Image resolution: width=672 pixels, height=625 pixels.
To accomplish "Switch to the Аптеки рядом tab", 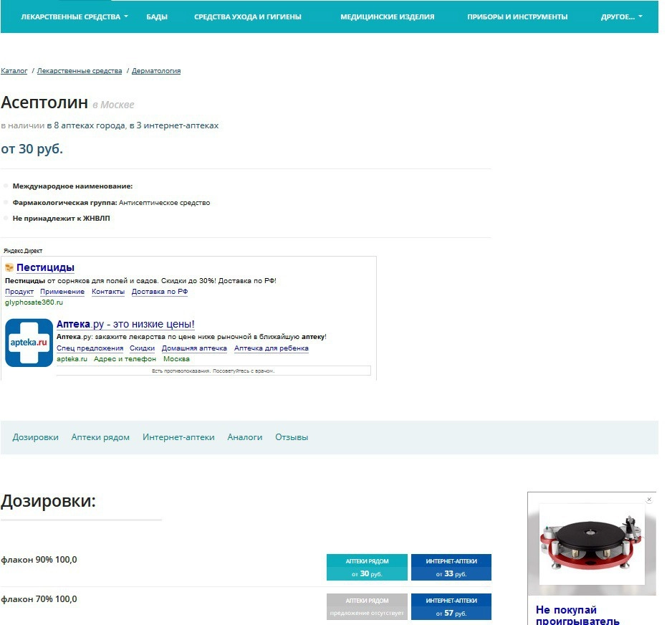I will 100,437.
